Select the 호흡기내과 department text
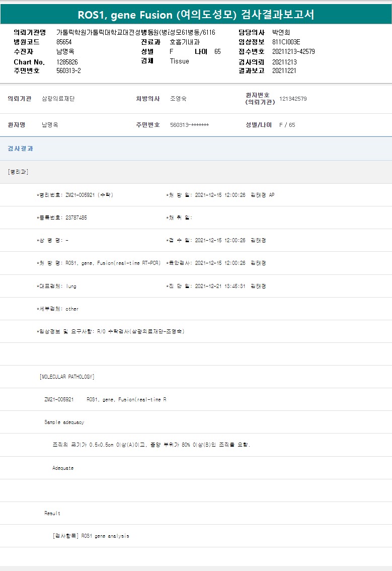The height and width of the screenshot is (571, 392). (184, 42)
